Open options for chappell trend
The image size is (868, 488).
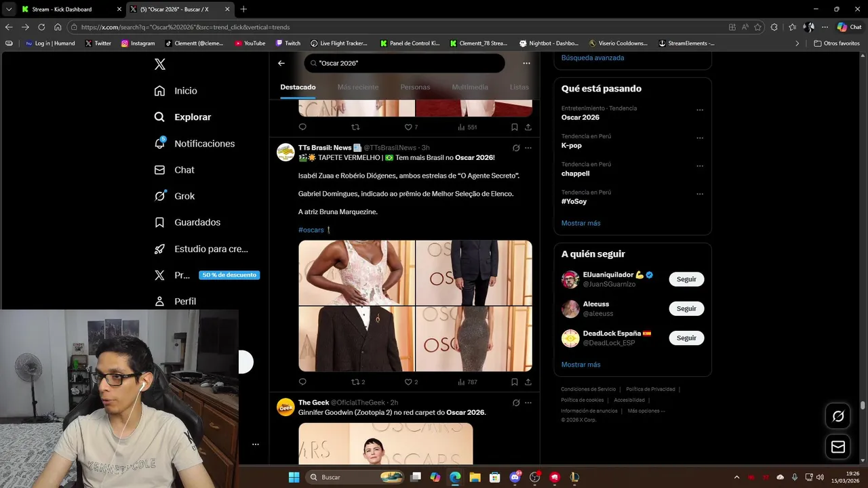pos(700,166)
